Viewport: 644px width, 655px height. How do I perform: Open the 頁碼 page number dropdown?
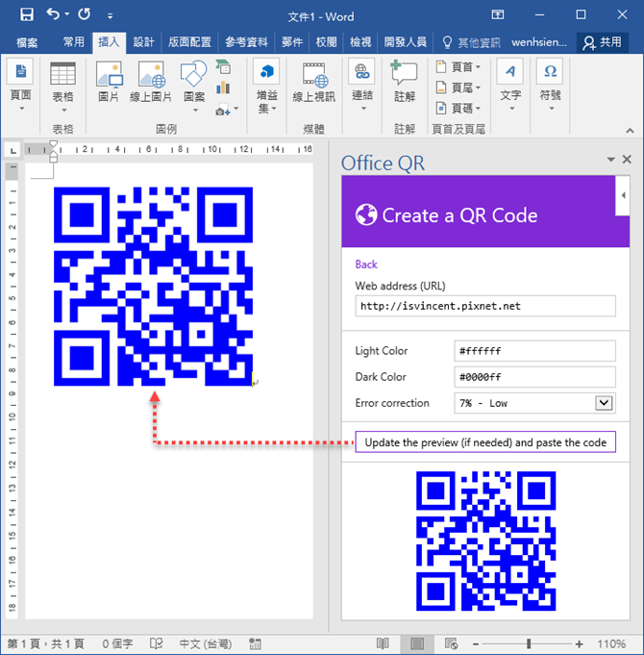(x=458, y=109)
